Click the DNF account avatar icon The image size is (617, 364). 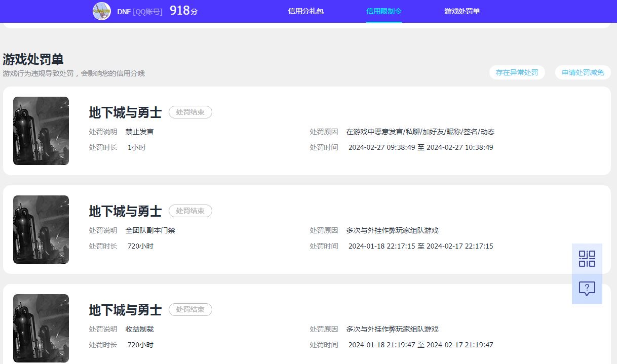(103, 11)
